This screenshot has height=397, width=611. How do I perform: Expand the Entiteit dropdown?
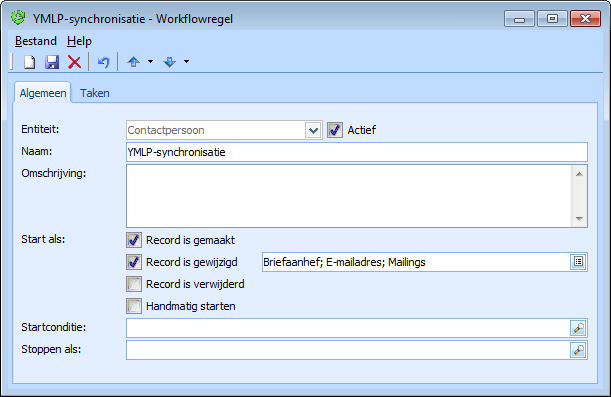point(313,130)
